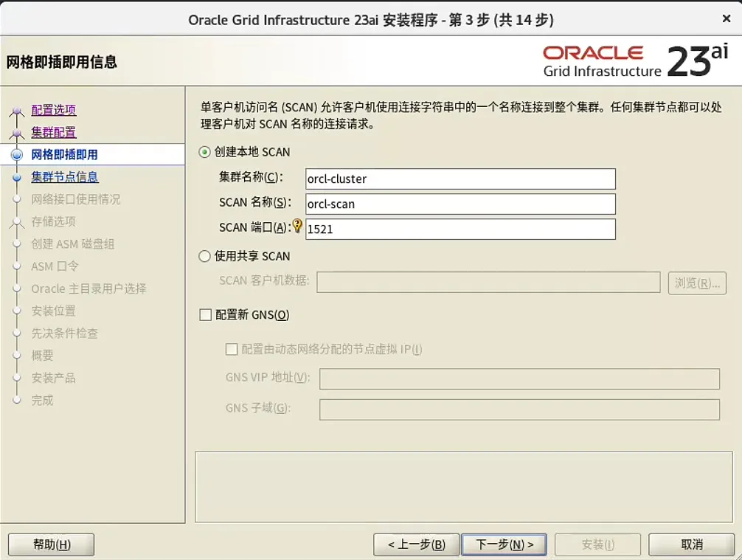Click the 先决条件检查 step indicator
This screenshot has width=742, height=560.
(x=17, y=333)
